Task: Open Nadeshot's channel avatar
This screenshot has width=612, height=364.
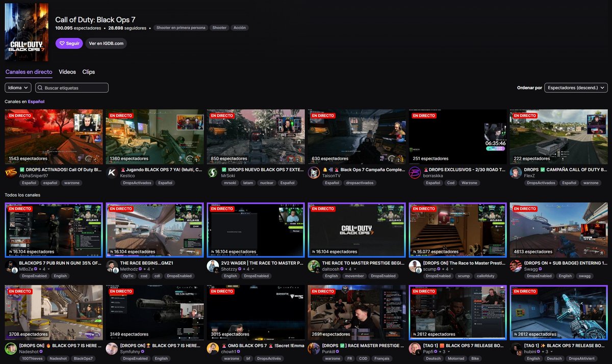Action: pyautogui.click(x=11, y=348)
